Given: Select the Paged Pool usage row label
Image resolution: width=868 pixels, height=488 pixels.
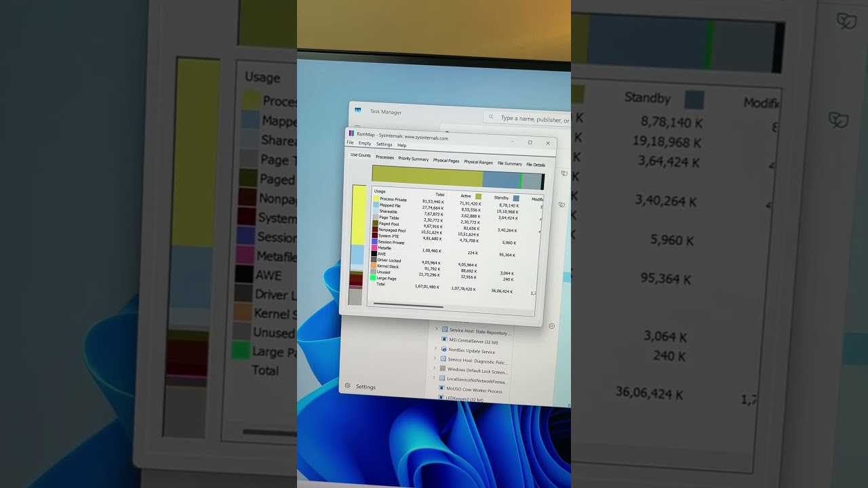Looking at the screenshot, I should [389, 224].
